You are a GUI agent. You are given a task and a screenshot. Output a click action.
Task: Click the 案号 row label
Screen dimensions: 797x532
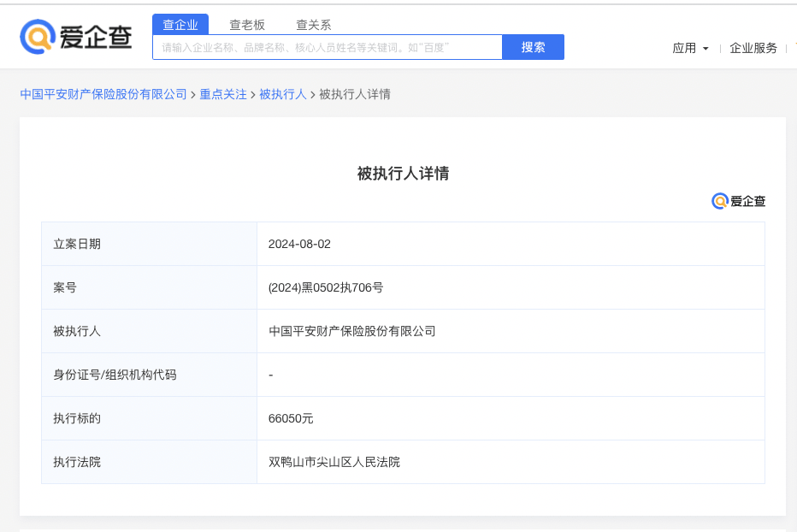point(65,288)
